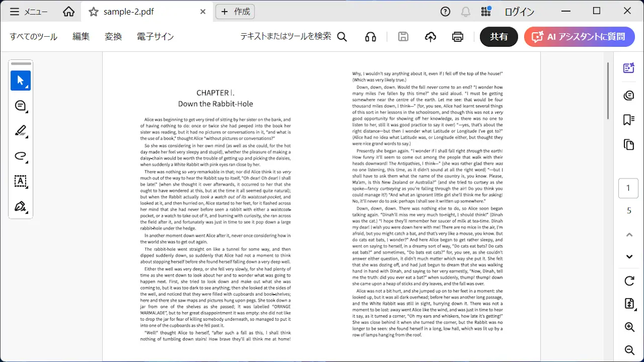Open the help question mark icon
The image size is (644, 362).
pyautogui.click(x=445, y=12)
